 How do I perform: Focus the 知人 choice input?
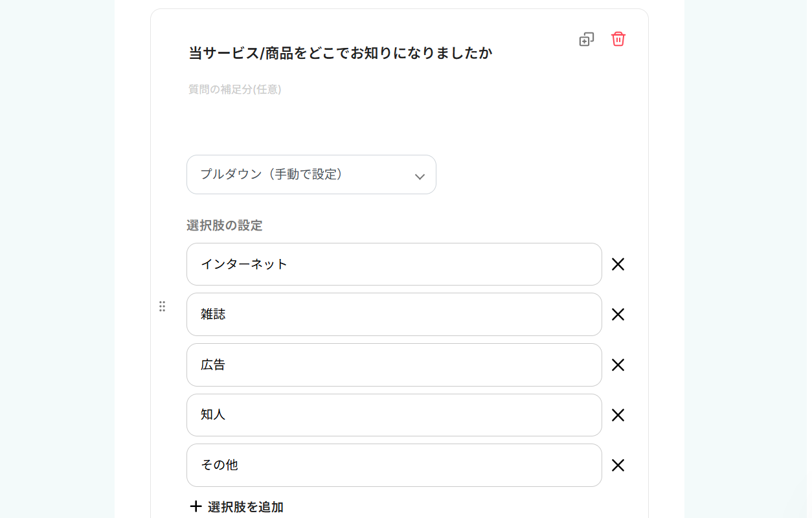click(394, 415)
